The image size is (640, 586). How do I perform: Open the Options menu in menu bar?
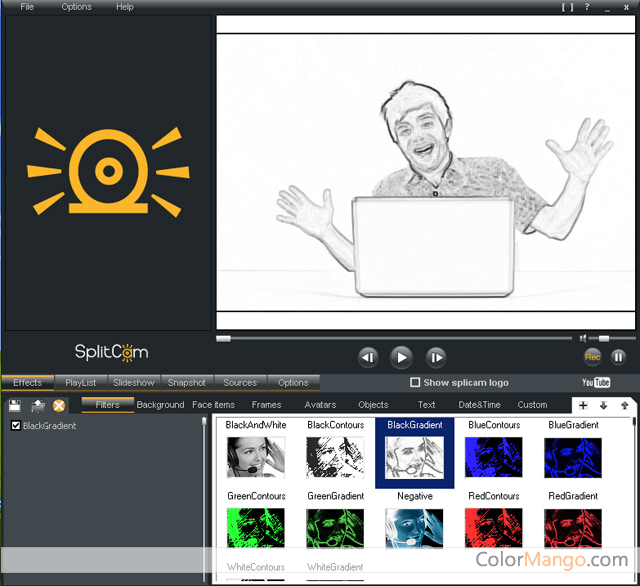pos(76,7)
